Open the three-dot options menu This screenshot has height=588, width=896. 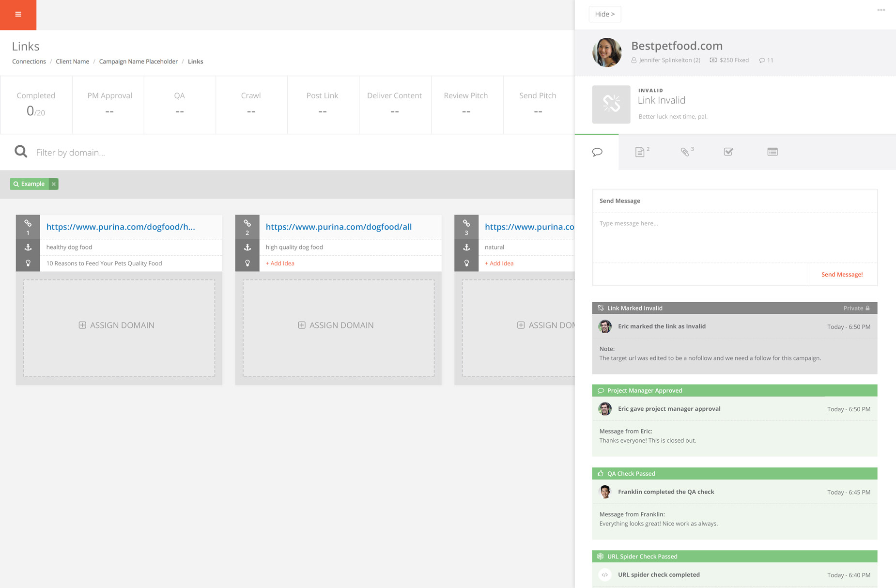click(x=881, y=10)
